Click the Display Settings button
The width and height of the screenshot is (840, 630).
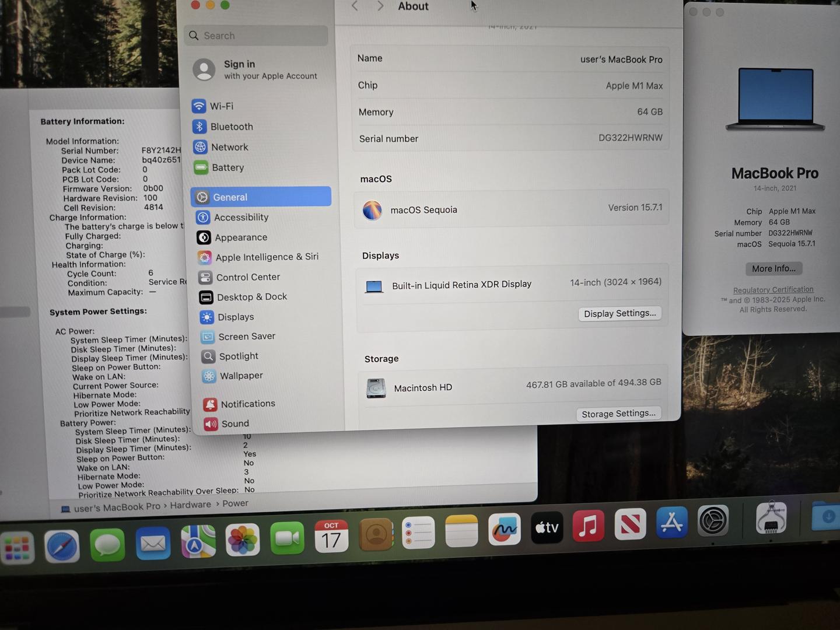pyautogui.click(x=619, y=314)
